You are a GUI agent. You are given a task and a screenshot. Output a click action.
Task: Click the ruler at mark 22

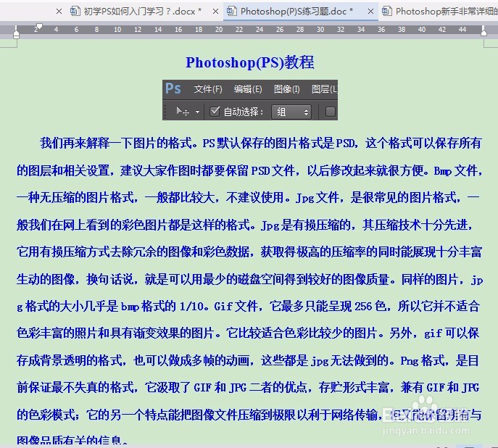click(x=239, y=30)
